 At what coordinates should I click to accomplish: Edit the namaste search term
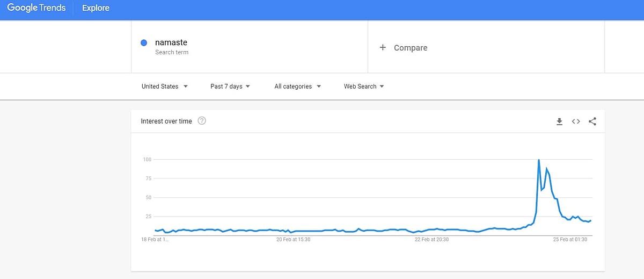(171, 42)
